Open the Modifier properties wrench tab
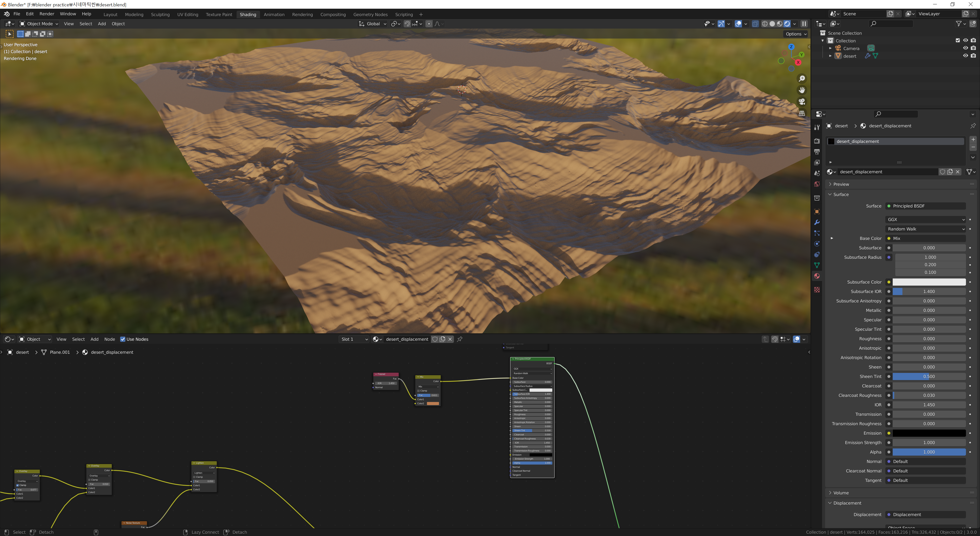980x536 pixels. [x=817, y=223]
